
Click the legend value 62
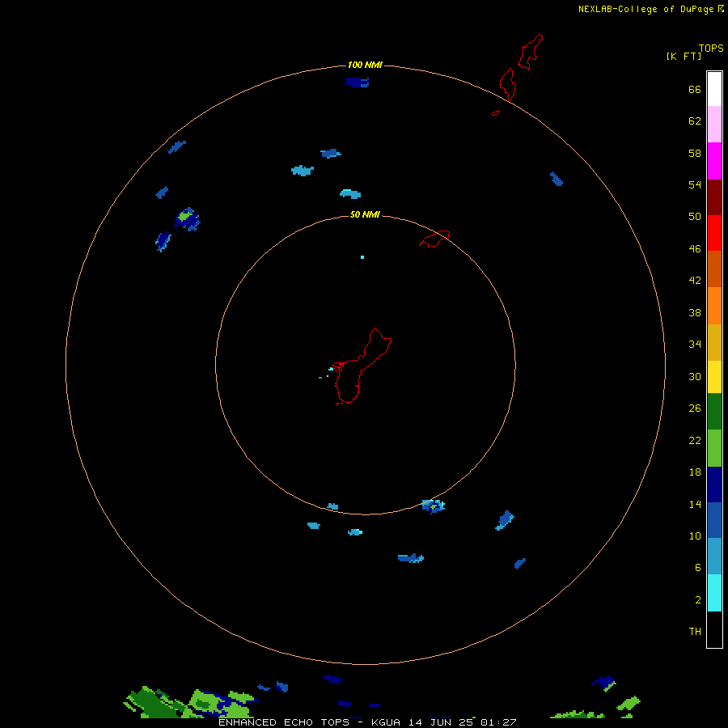point(695,121)
